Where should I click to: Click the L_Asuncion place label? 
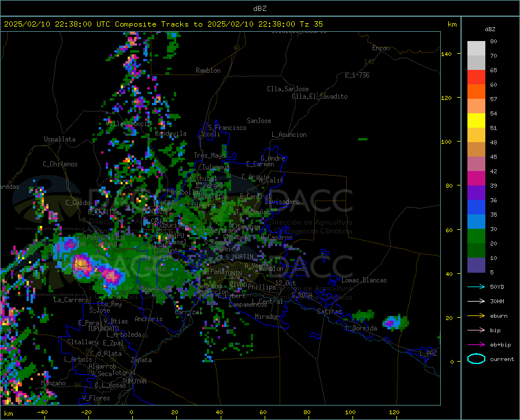pos(289,135)
